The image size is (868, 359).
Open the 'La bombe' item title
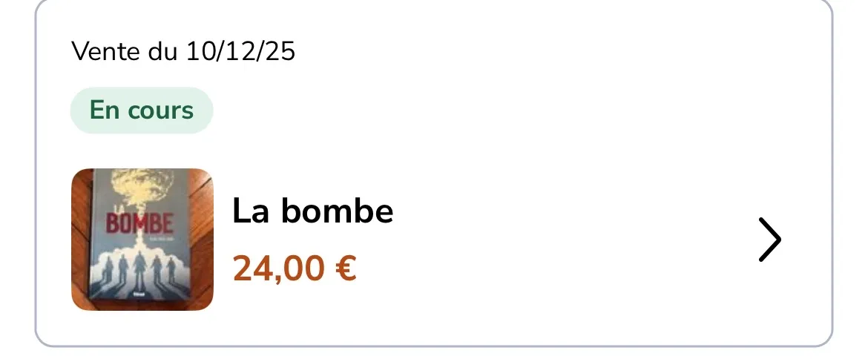pos(312,211)
